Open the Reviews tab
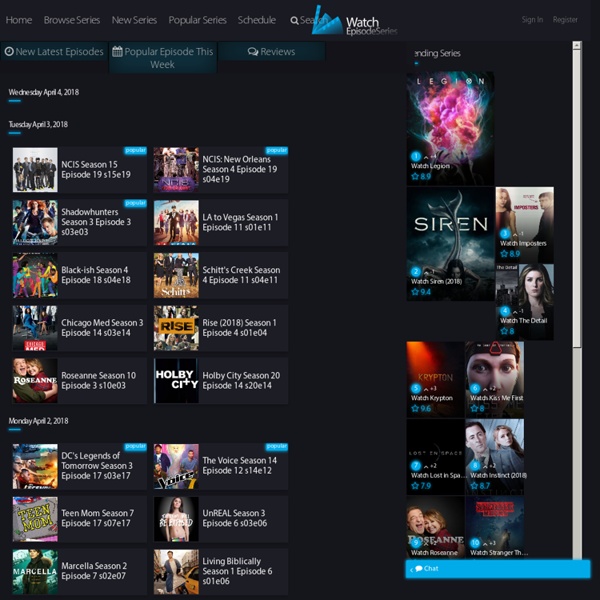Screen dimensions: 600x600 [x=271, y=52]
